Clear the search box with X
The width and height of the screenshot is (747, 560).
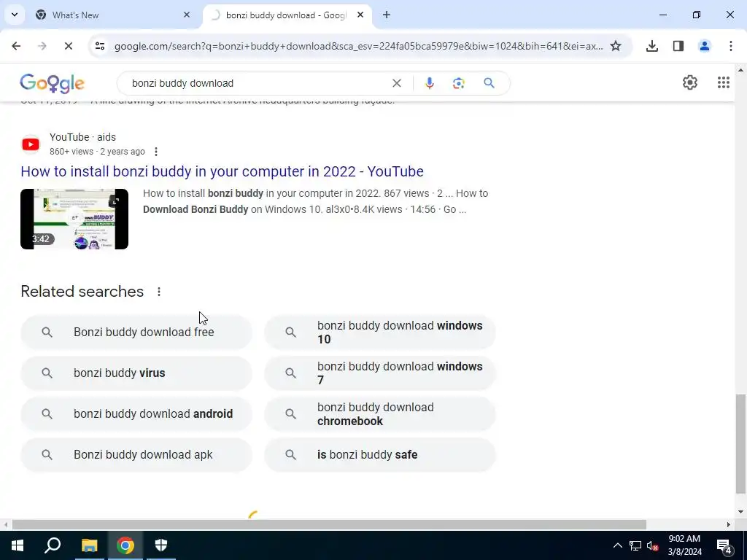point(396,83)
